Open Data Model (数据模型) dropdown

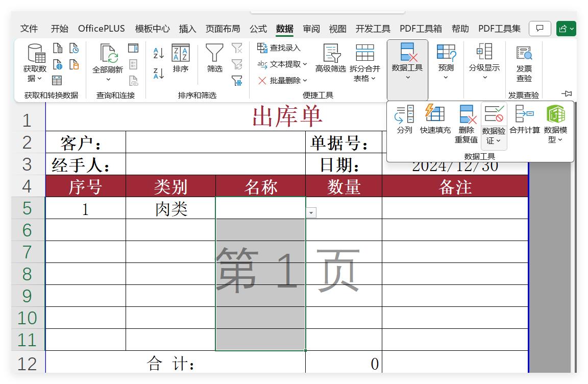tap(555, 124)
